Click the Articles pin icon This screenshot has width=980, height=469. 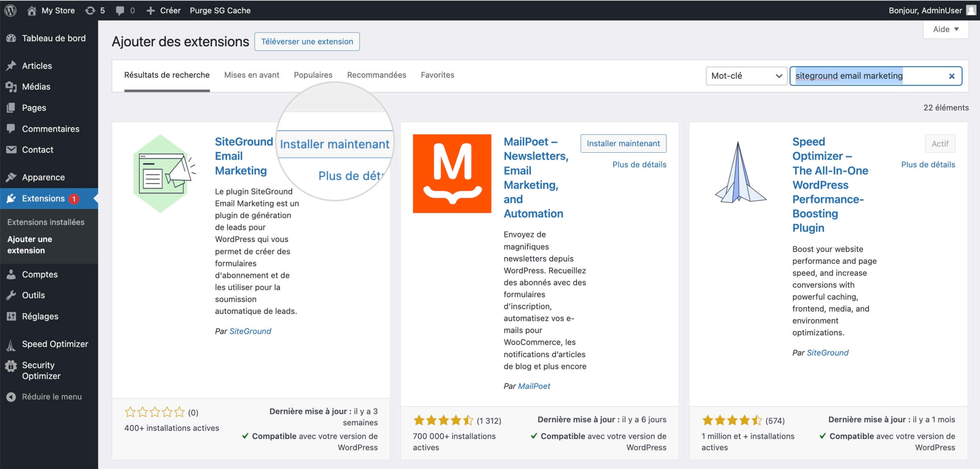pyautogui.click(x=11, y=66)
